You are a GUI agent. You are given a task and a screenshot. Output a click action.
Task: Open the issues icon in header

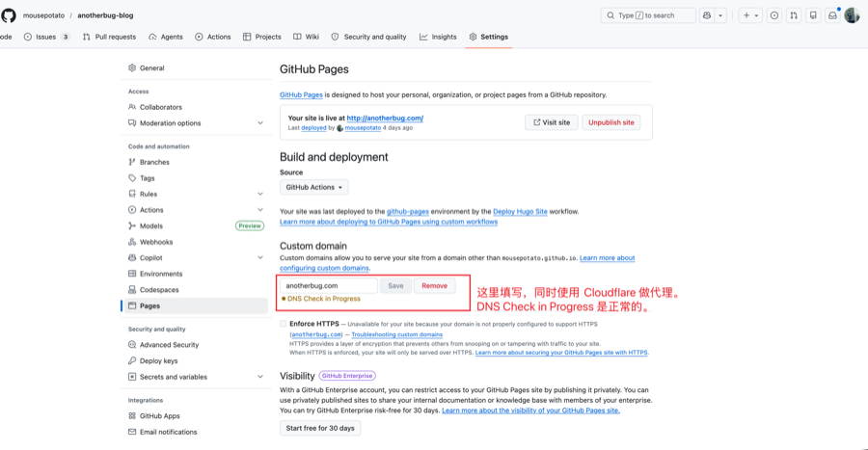click(774, 15)
